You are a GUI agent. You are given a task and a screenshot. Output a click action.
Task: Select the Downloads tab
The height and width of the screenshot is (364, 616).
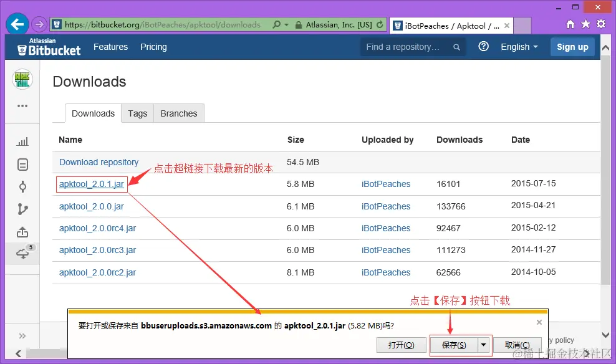(93, 113)
